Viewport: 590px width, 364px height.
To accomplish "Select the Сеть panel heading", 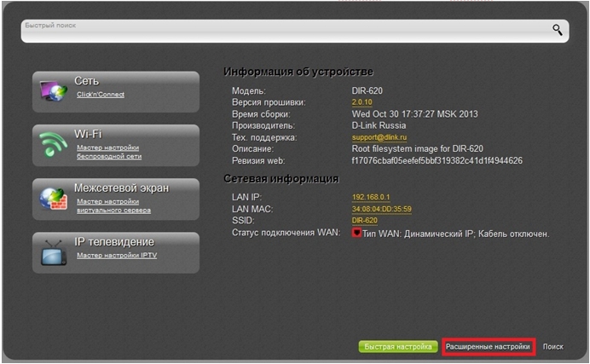I will tap(87, 81).
